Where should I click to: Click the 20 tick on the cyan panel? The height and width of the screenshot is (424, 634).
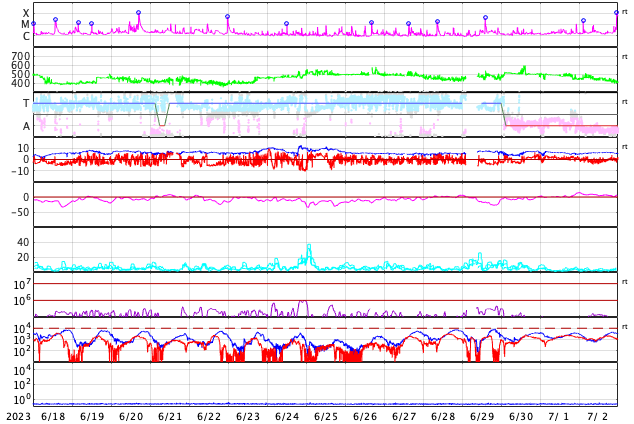pos(23,257)
